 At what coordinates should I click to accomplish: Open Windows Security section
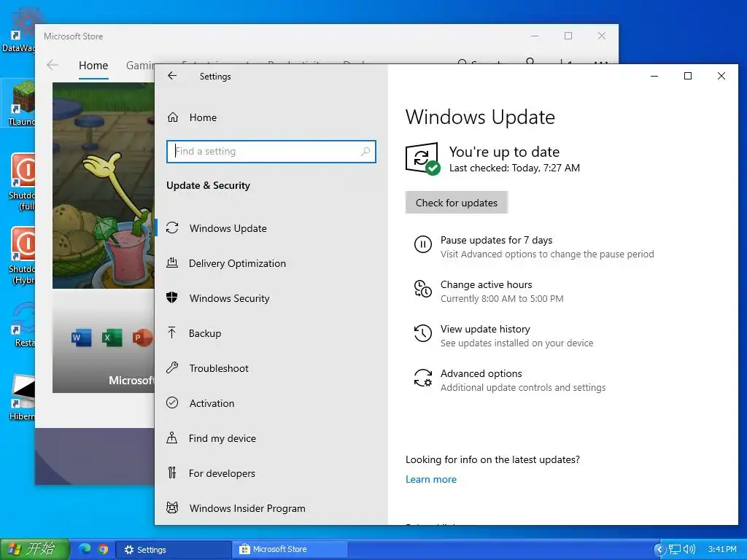pyautogui.click(x=229, y=298)
